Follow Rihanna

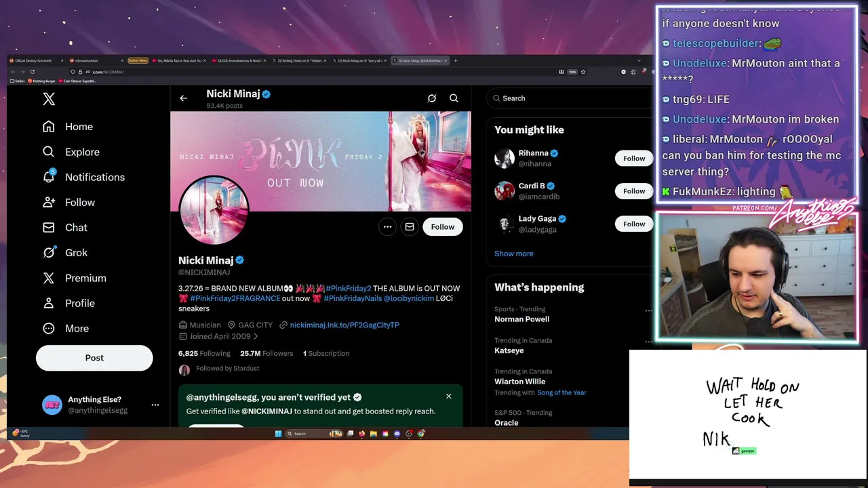click(634, 158)
